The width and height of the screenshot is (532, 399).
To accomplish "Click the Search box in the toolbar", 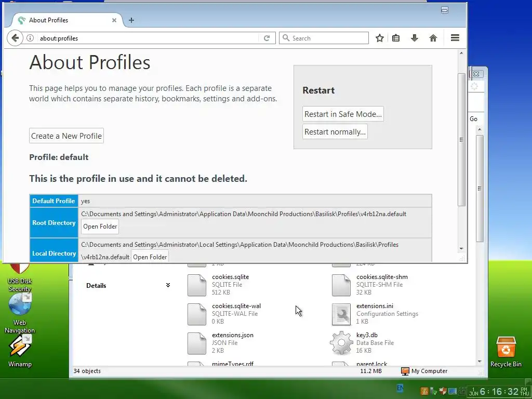I will pos(324,38).
